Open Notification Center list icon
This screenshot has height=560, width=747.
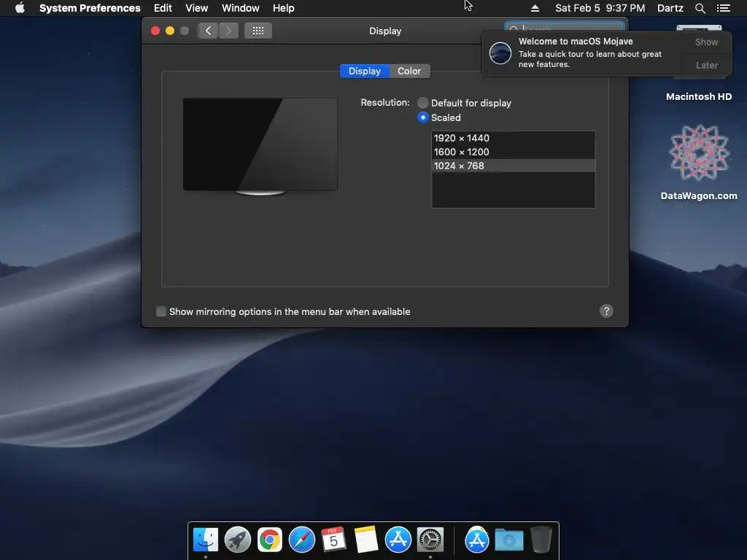pos(723,8)
